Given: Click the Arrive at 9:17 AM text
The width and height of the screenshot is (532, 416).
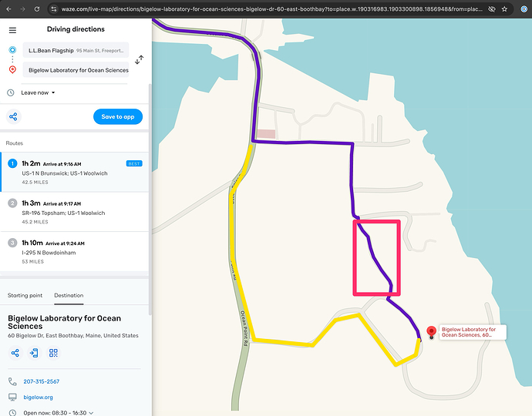Looking at the screenshot, I should (x=62, y=203).
